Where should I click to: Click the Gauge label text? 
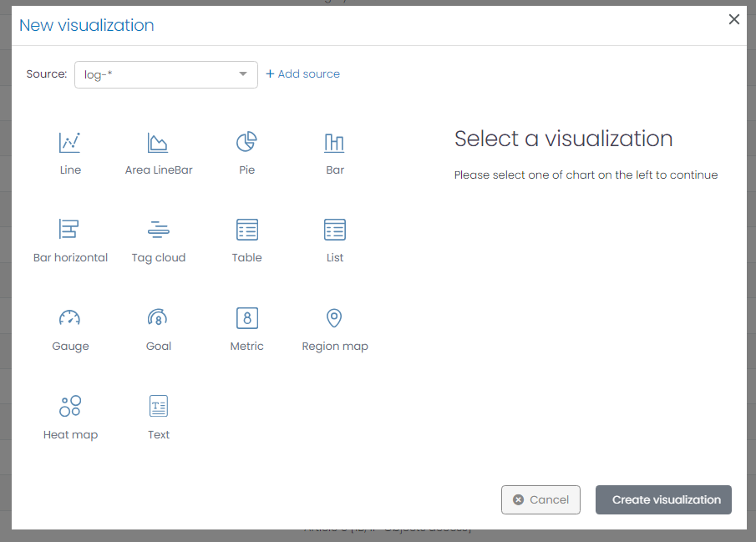coord(70,347)
